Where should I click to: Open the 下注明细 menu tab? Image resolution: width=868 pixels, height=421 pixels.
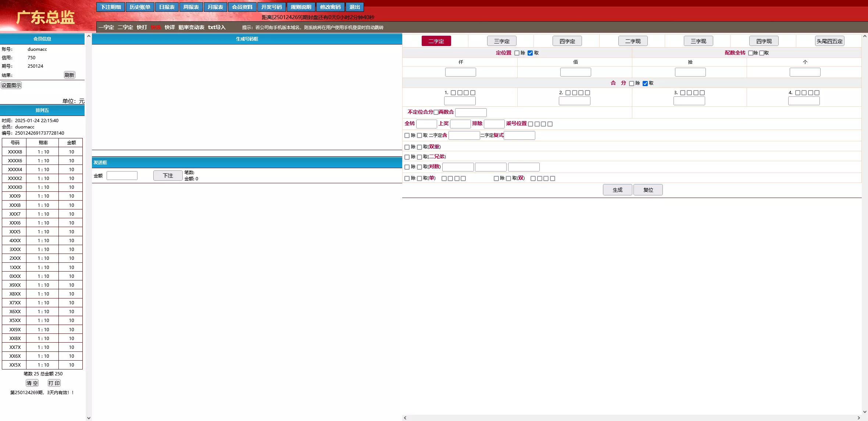pyautogui.click(x=111, y=7)
